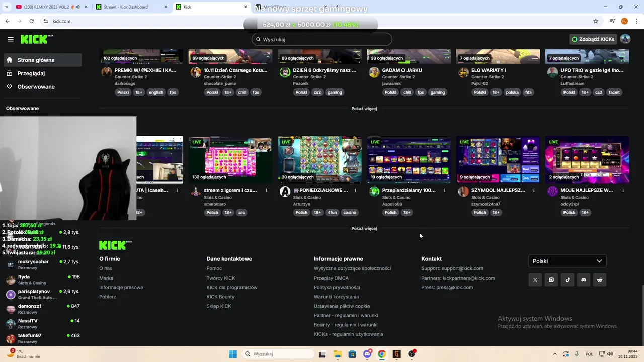
Task: Open Kick's Discord social link
Action: pos(584,280)
